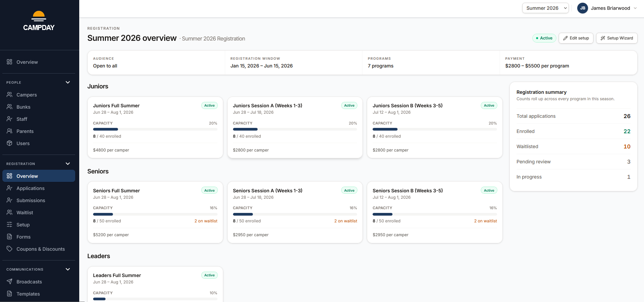Image resolution: width=644 pixels, height=302 pixels.
Task: Click the Submissions icon in sidebar
Action: pyautogui.click(x=9, y=200)
